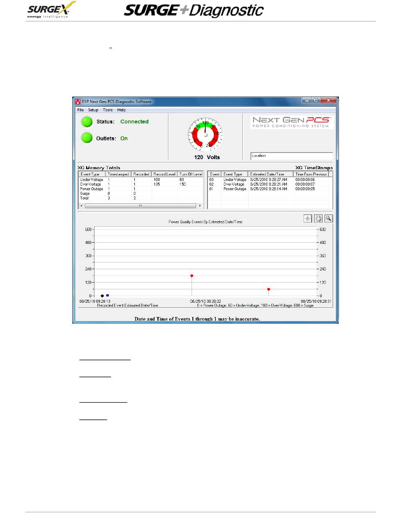Click the 00:00:00:07 time from previous cell
The image size is (399, 532).
[305, 184]
